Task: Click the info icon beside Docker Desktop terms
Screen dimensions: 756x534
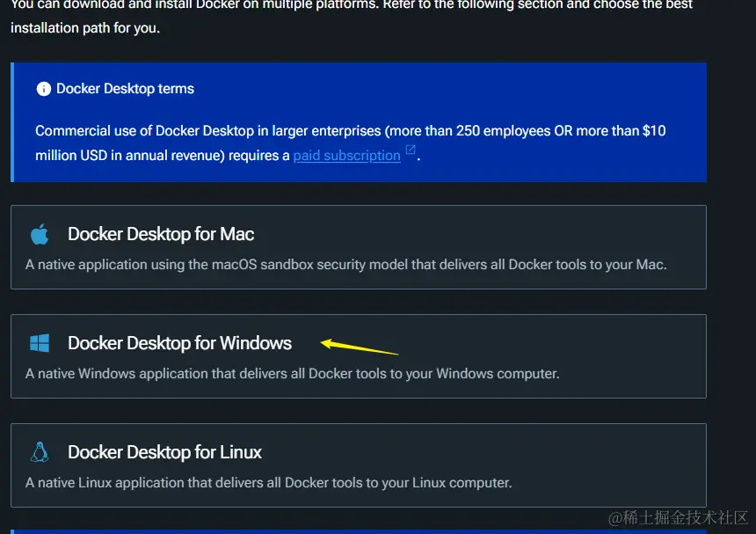Action: [x=43, y=89]
